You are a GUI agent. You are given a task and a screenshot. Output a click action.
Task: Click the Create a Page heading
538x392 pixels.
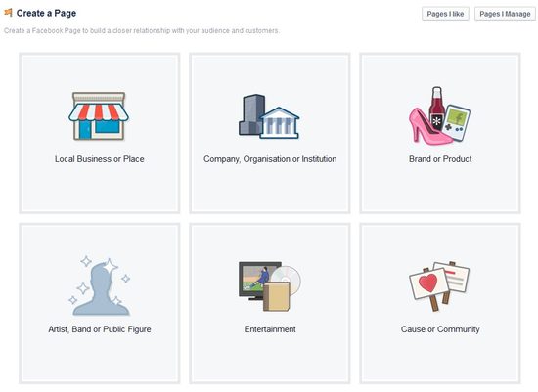46,13
